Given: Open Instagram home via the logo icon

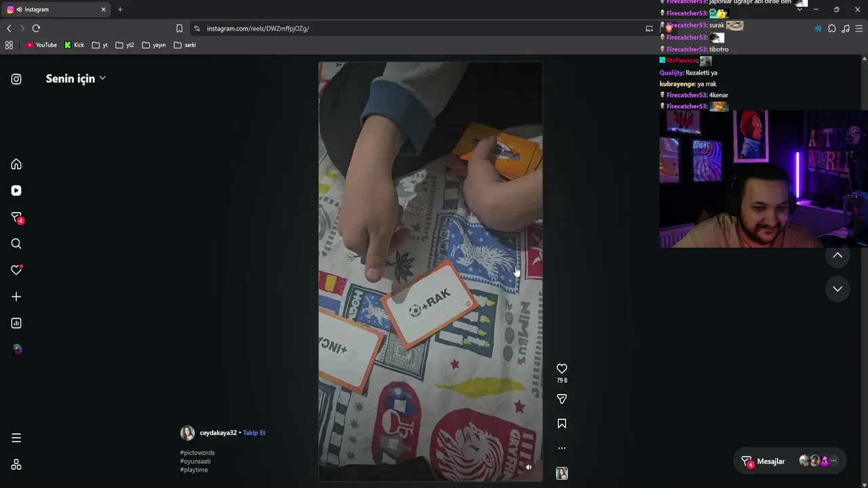Looking at the screenshot, I should point(16,79).
